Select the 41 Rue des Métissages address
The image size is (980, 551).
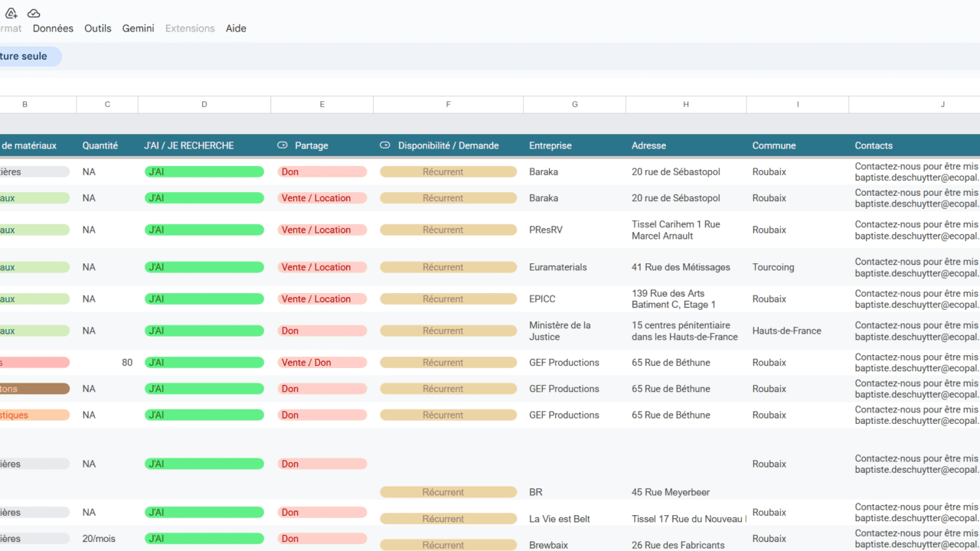click(x=686, y=267)
